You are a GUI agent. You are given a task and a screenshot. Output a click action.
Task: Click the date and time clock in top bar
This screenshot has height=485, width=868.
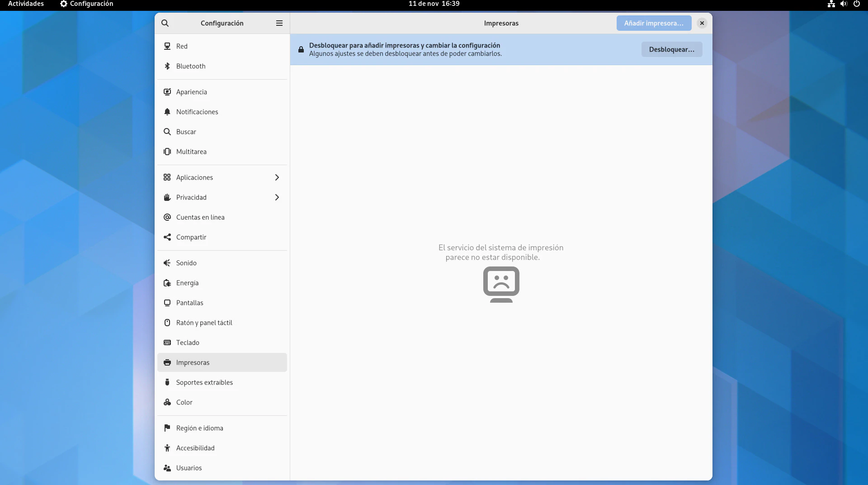pyautogui.click(x=434, y=4)
